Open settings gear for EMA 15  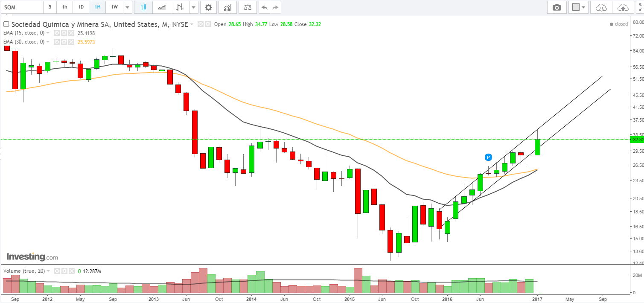[x=63, y=33]
